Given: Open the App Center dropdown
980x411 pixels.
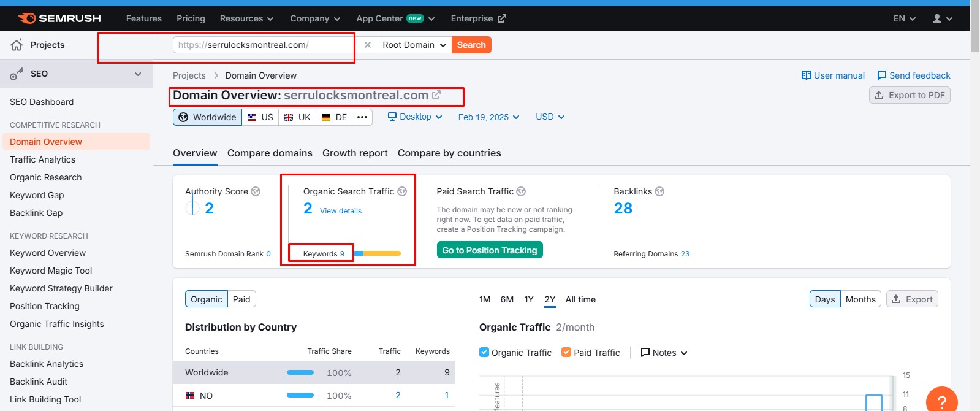Looking at the screenshot, I should [395, 18].
